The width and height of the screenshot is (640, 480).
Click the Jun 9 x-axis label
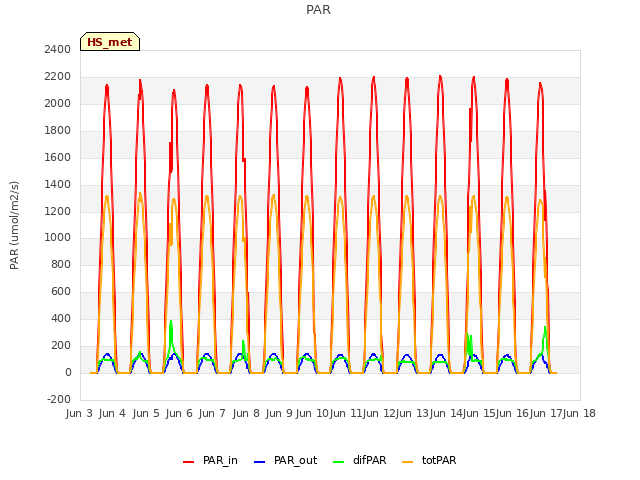coord(279,414)
